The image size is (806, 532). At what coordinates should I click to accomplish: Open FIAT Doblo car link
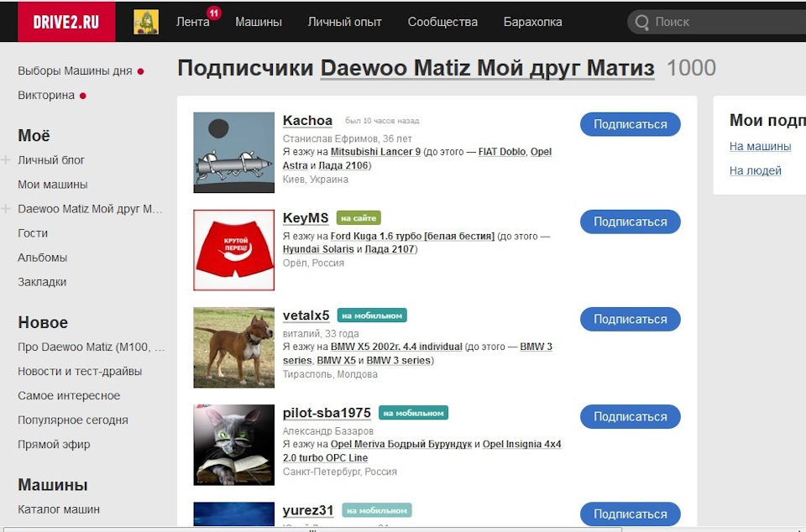point(502,152)
